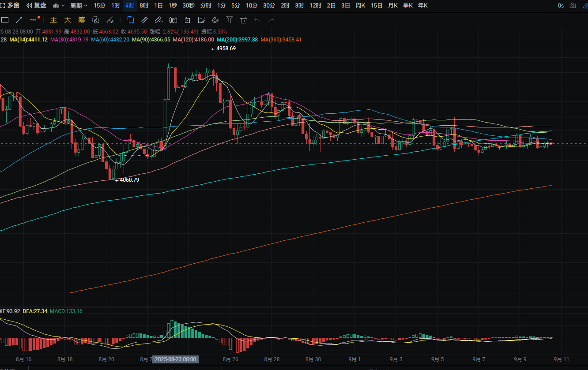
Task: Switch to the 周K weekly chart
Action: [360, 6]
